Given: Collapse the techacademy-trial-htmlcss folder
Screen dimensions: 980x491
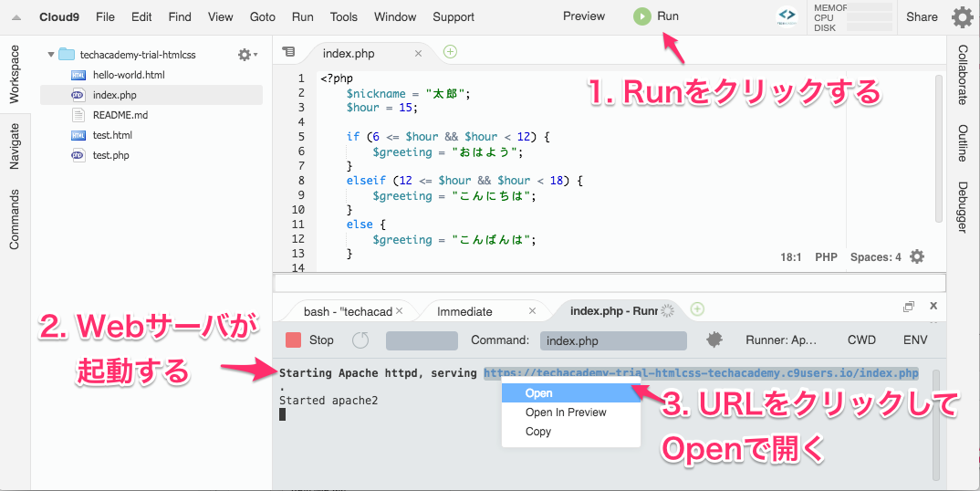Looking at the screenshot, I should coord(51,55).
